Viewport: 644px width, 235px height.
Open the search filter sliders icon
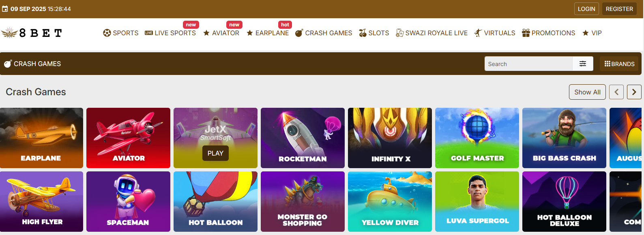(x=583, y=64)
